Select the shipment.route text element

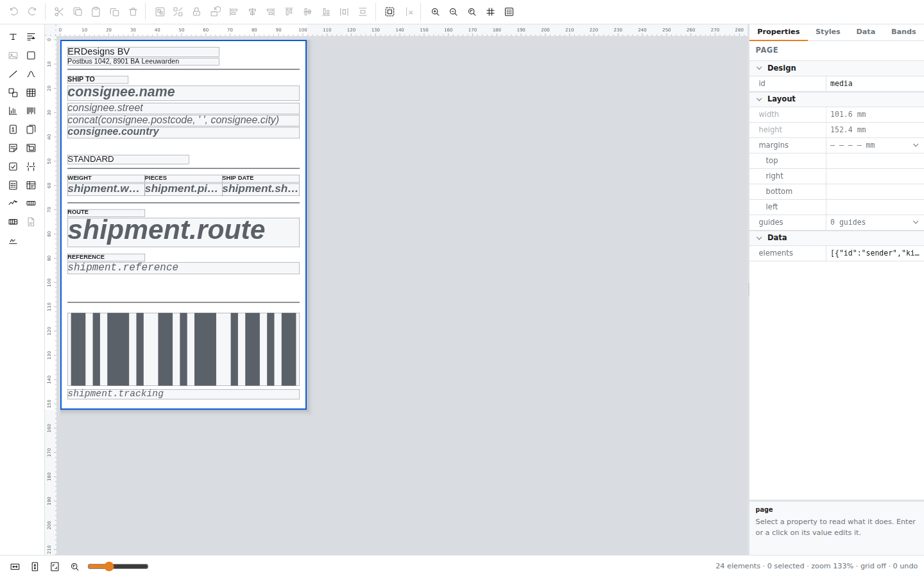184,232
